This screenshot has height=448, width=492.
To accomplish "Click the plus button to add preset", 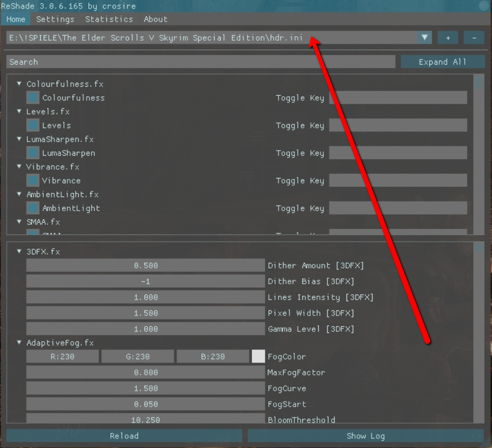I will [448, 38].
